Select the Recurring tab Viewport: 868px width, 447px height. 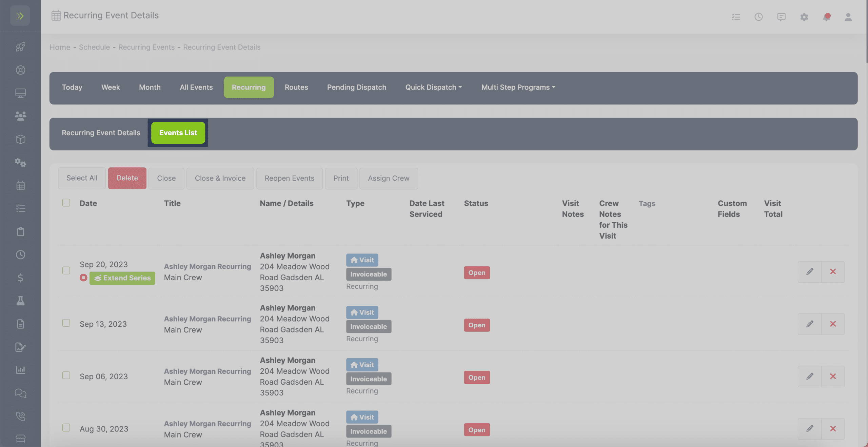coord(249,87)
